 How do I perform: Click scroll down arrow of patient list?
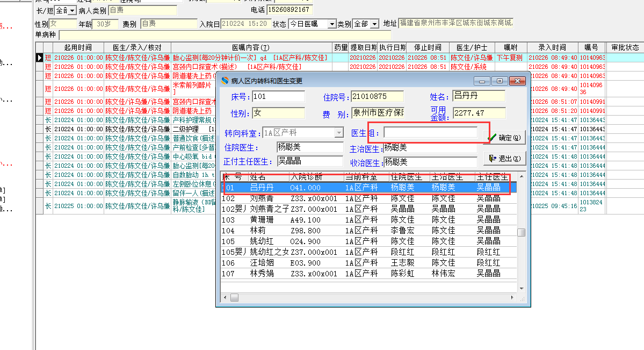[522, 288]
